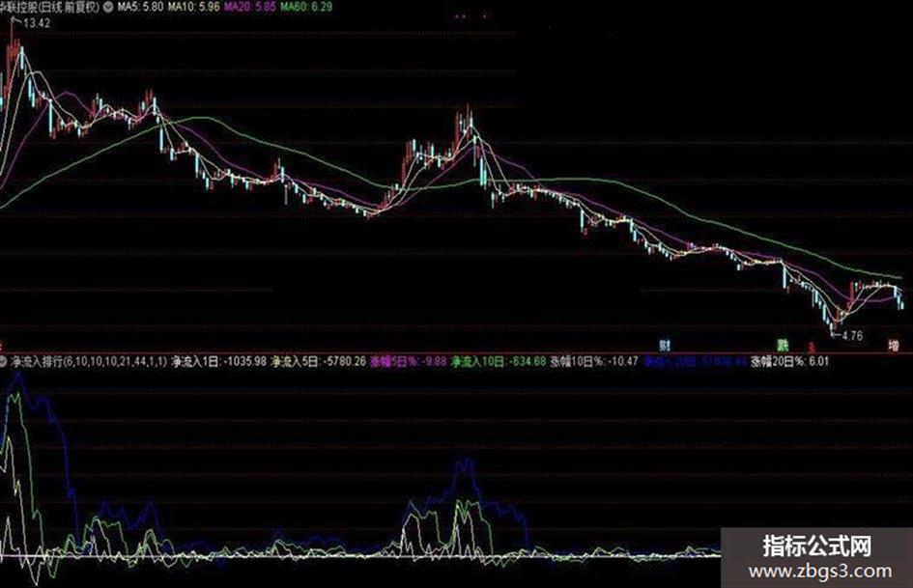Open the circular indicator menu beside 净流入排行

(x=4, y=361)
